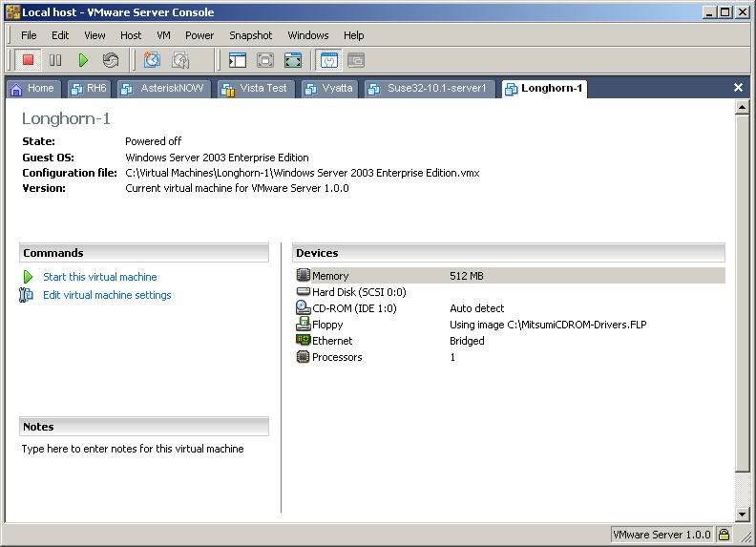Select the Memory device row label
Screen dimensions: 756x547
pos(330,276)
